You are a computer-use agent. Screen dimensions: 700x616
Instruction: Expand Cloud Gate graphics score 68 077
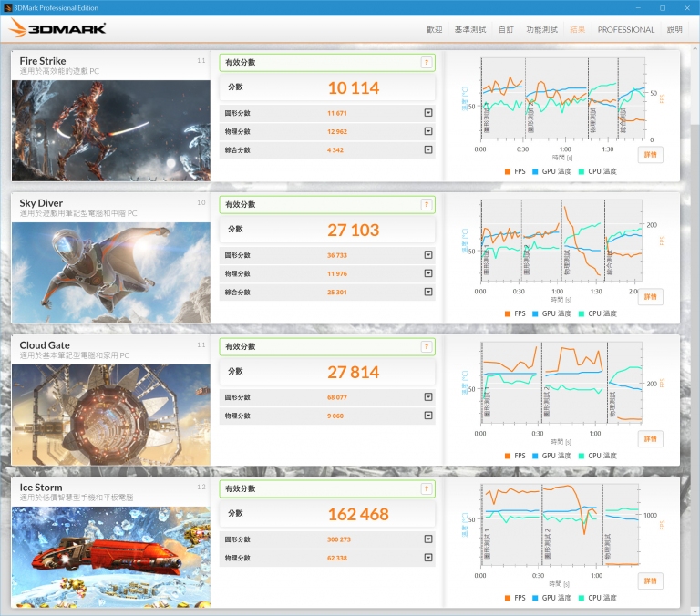(x=428, y=396)
